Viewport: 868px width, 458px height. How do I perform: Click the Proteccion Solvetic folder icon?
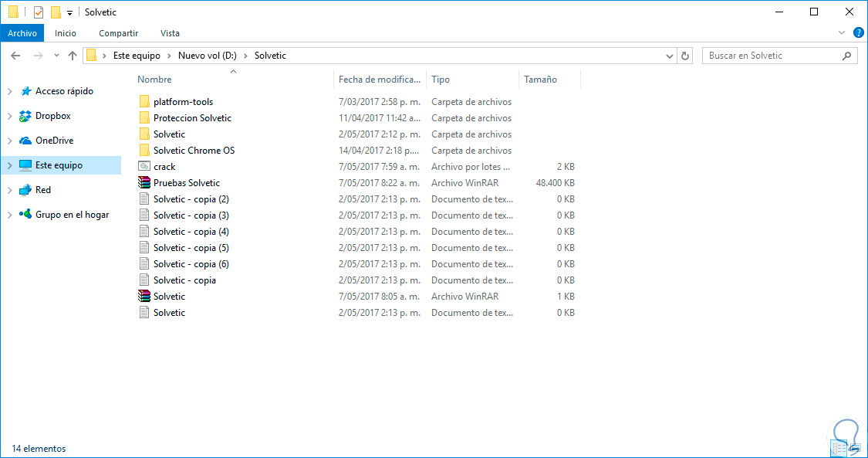click(144, 118)
